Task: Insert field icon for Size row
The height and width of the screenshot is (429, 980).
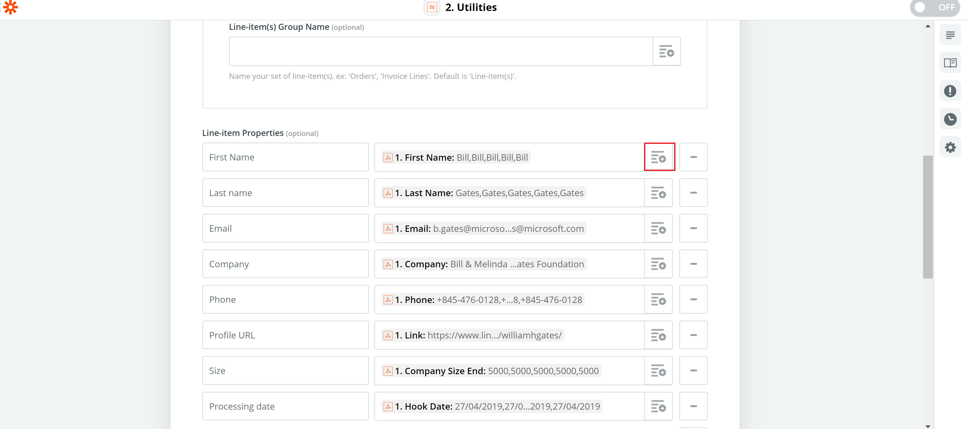Action: coord(659,370)
